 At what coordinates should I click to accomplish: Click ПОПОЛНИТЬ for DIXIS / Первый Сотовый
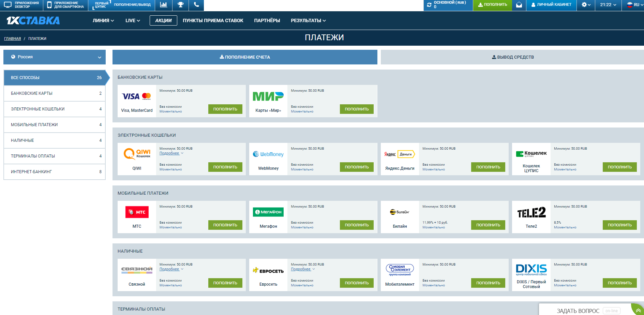(620, 283)
